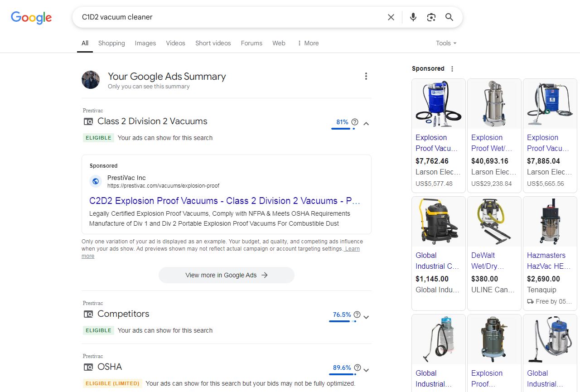Clear the search box text
Viewport: 580px width, 392px height.
click(391, 17)
